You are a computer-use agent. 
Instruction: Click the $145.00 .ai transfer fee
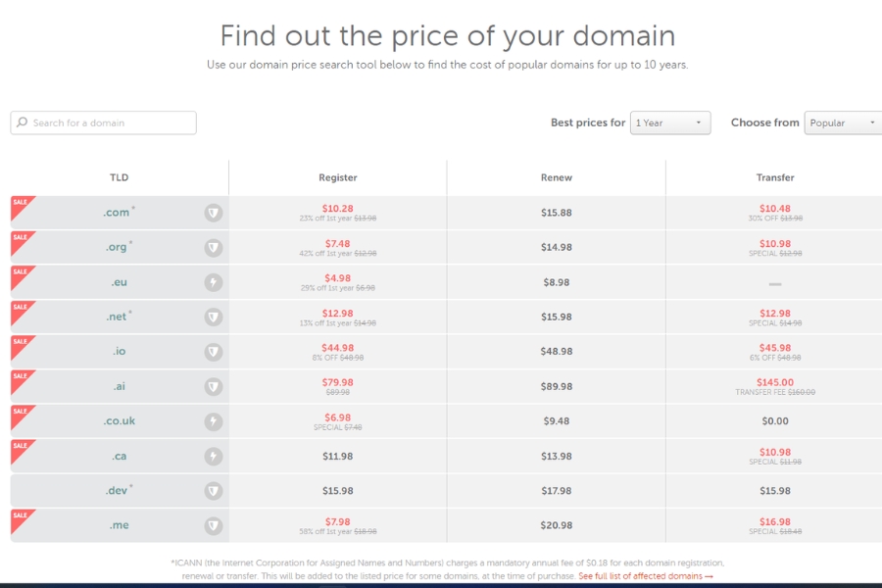[775, 382]
